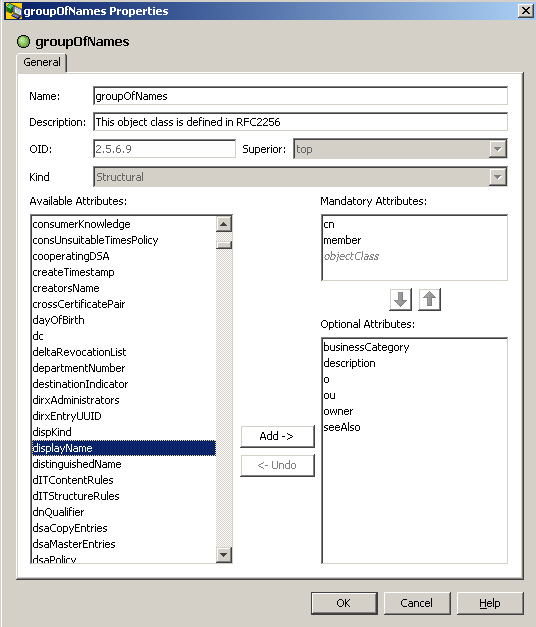Open the Kind dropdown arrow
Screen dimensions: 536x627
point(498,177)
